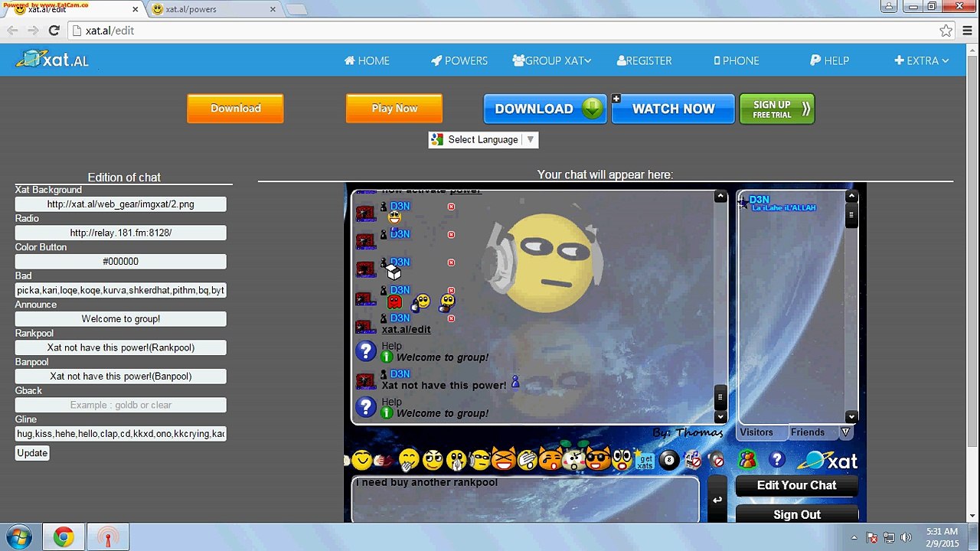The image size is (980, 551).
Task: Reload the page
Action: pos(54,31)
